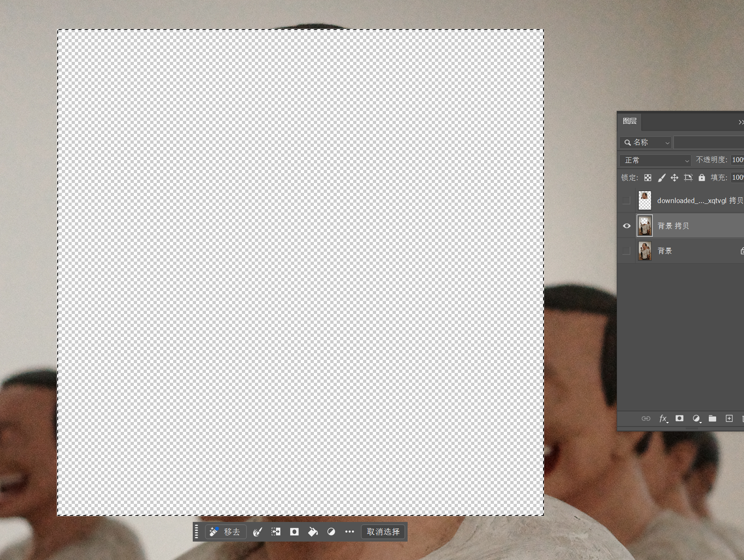Open the 名称 layer filter type dropdown
This screenshot has height=560, width=744.
(x=645, y=142)
